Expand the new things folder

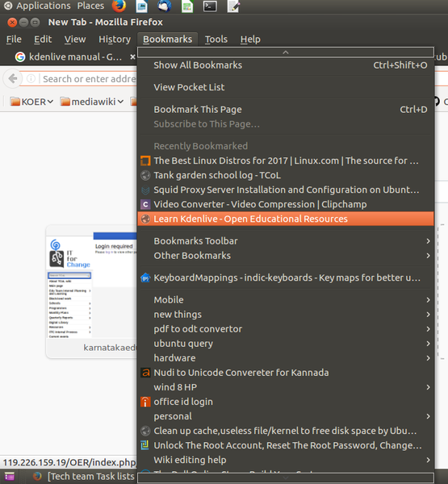coord(286,315)
